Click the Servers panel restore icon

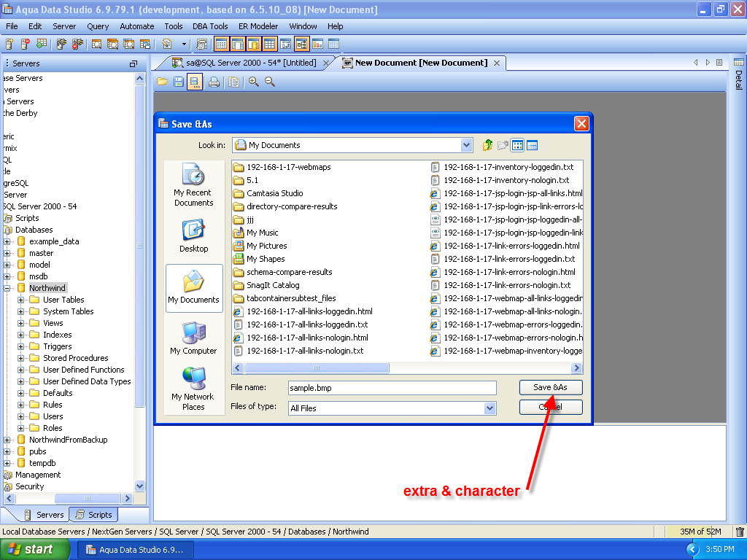pos(133,63)
